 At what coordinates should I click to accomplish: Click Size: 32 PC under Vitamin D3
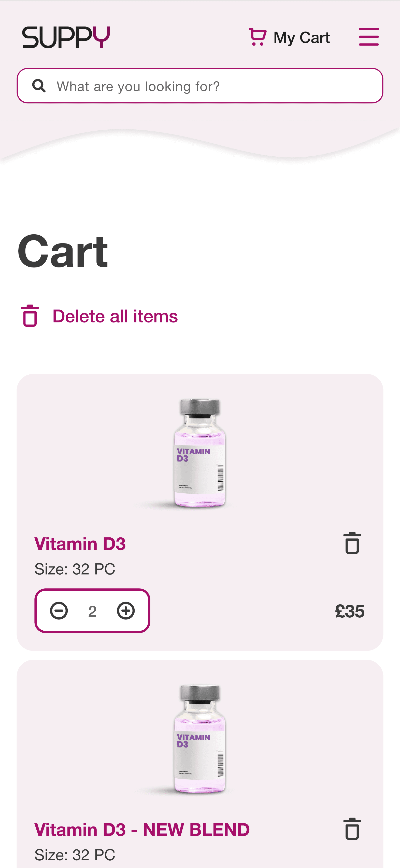pyautogui.click(x=75, y=569)
